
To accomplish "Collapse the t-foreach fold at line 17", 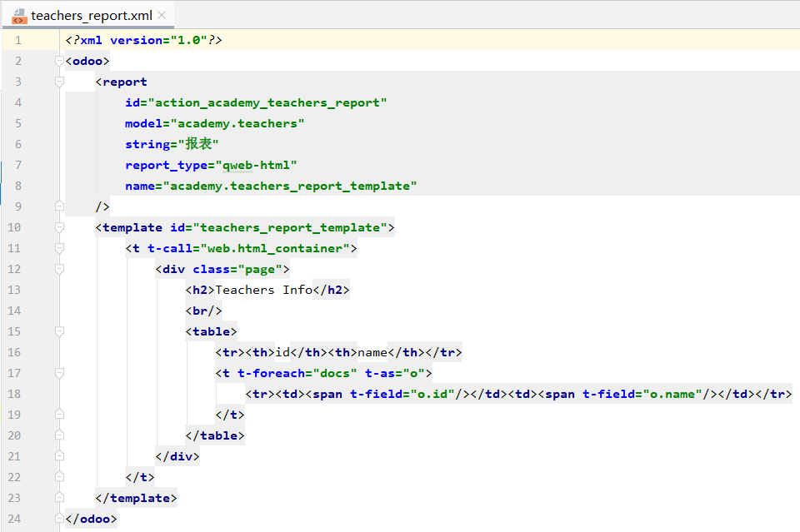I will 59,373.
